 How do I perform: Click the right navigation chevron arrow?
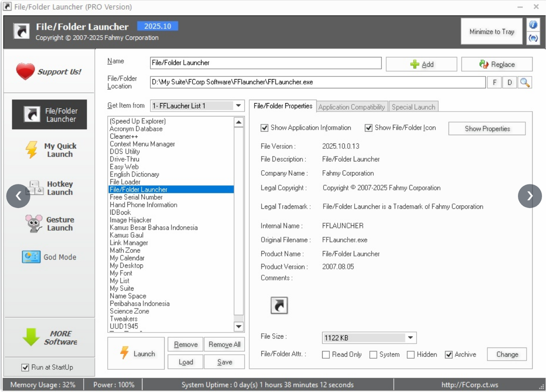[530, 196]
